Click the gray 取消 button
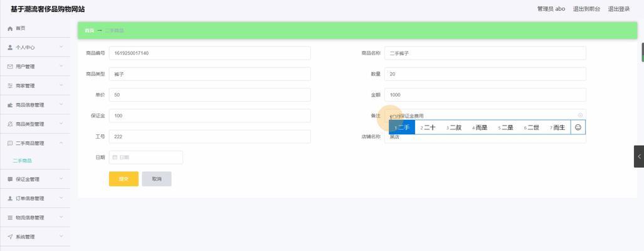Screen dimensions: 644x251 157,179
